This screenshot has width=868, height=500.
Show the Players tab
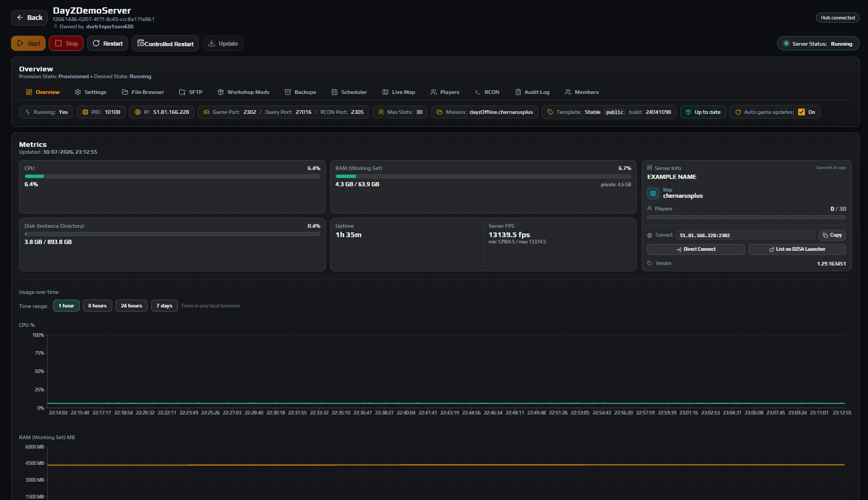[445, 92]
